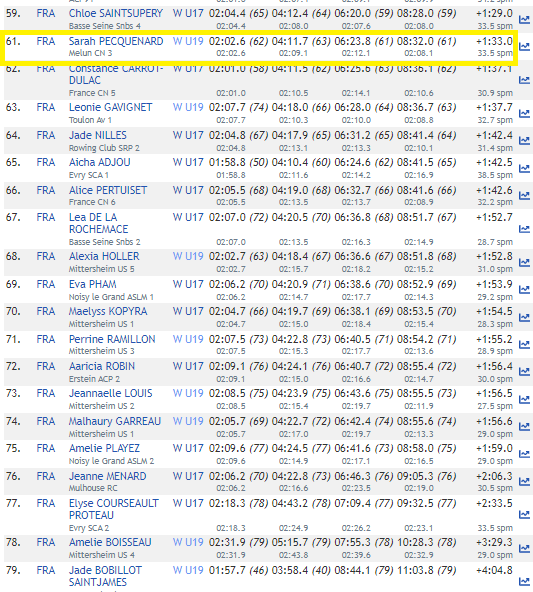This screenshot has width=533, height=592.
Task: Open chart icon for Amelie BOISSEAU row
Action: tap(524, 548)
